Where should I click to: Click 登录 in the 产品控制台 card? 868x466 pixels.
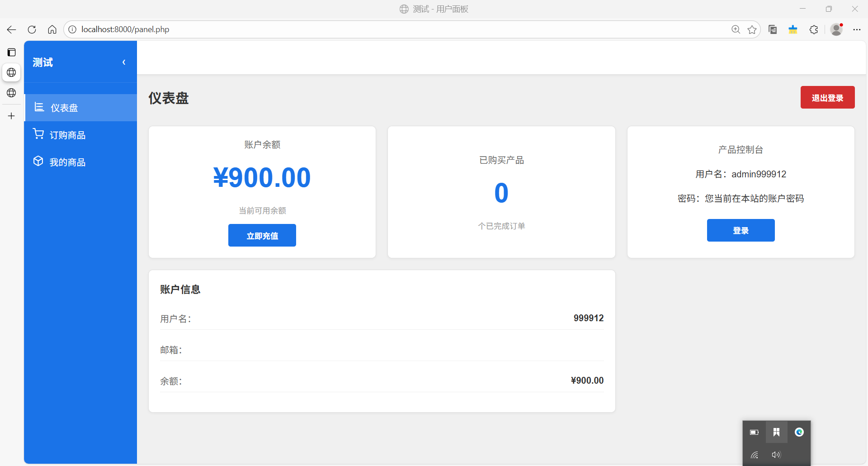click(741, 230)
